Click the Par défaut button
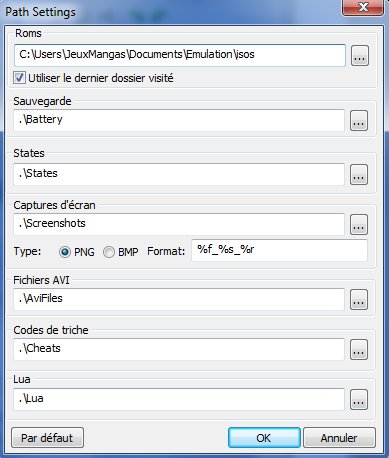Image resolution: width=389 pixels, height=458 pixels. click(x=47, y=438)
